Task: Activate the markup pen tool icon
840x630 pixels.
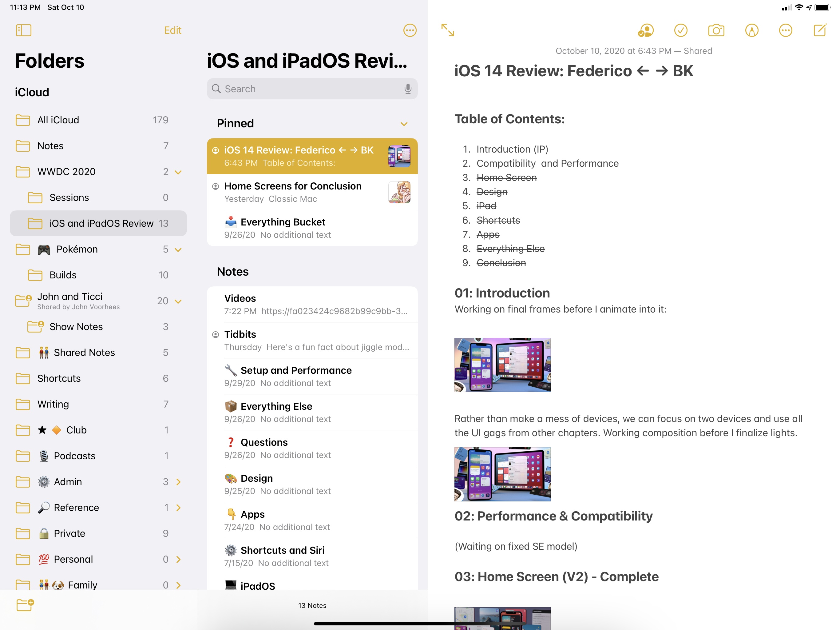Action: (x=751, y=30)
